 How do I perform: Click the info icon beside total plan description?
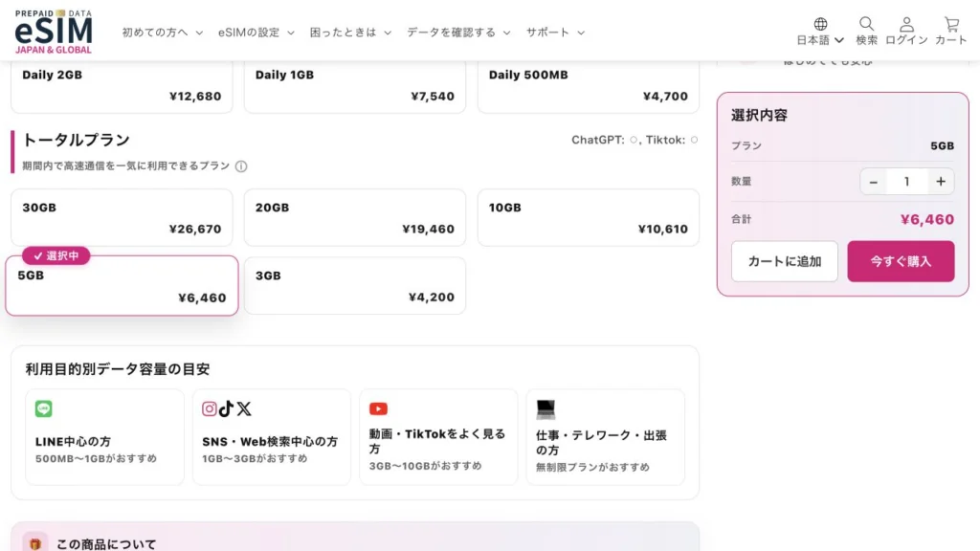241,166
